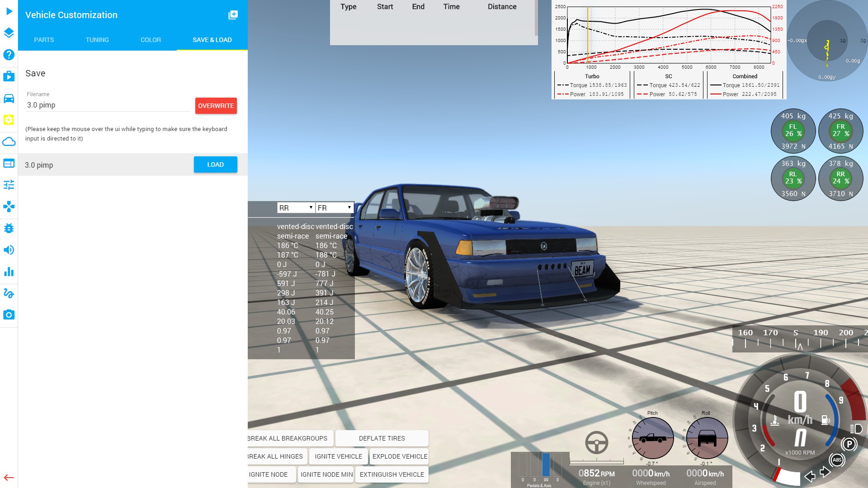The height and width of the screenshot is (488, 868).
Task: Load the 3.0 pimp configuration
Action: pos(215,164)
